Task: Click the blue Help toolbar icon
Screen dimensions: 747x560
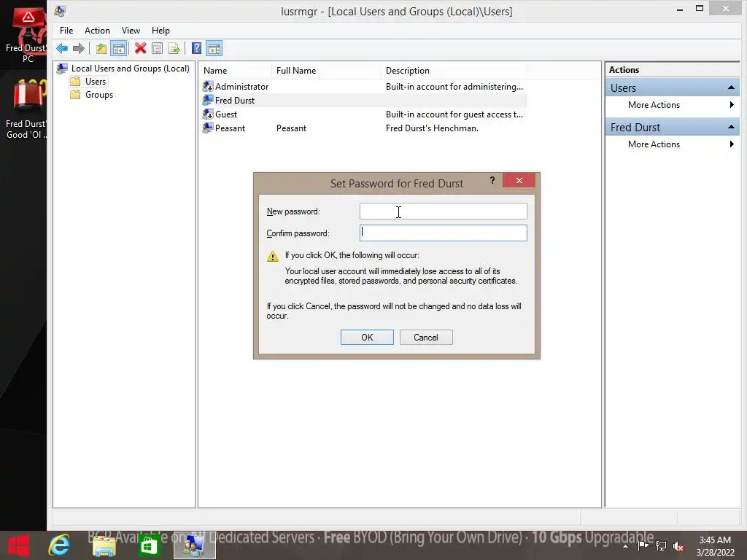Action: coord(196,48)
